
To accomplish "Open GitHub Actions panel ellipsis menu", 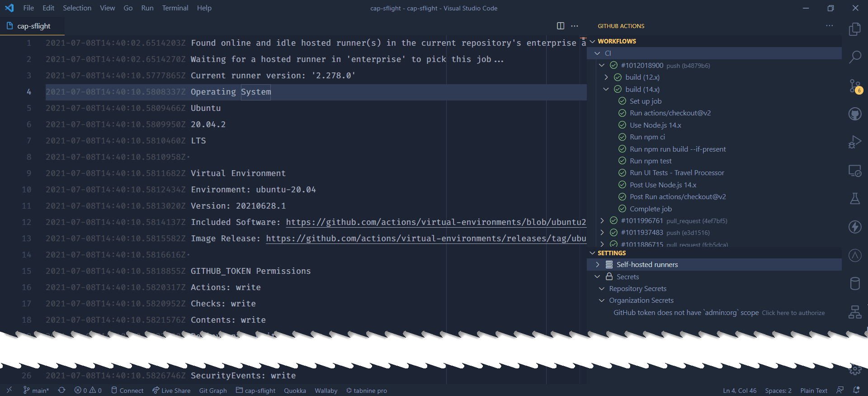I will point(829,26).
